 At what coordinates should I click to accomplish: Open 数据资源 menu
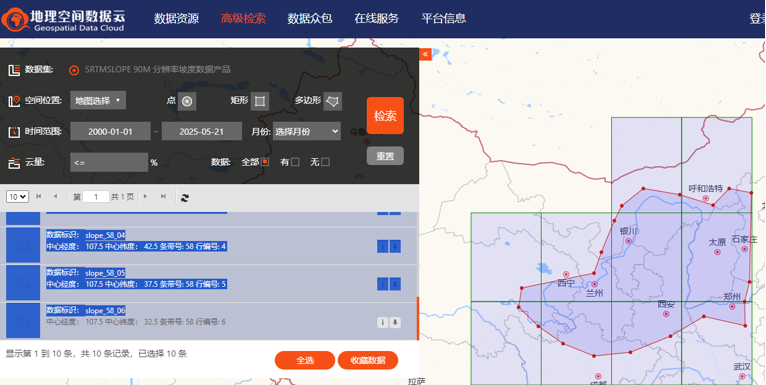pyautogui.click(x=176, y=19)
